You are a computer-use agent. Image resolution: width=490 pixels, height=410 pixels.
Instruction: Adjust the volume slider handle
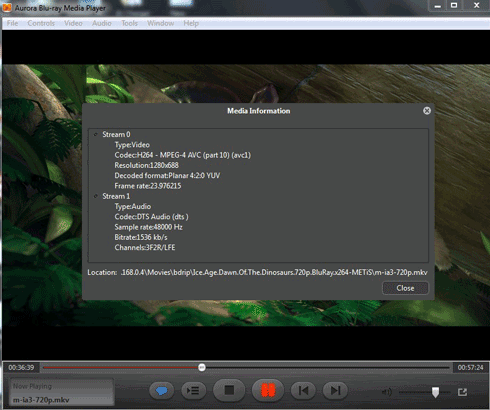[x=435, y=392]
